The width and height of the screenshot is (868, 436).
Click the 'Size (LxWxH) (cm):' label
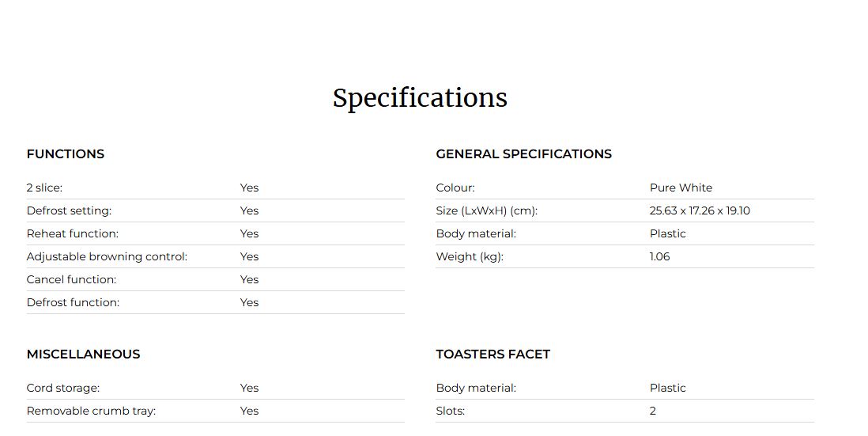(x=487, y=210)
